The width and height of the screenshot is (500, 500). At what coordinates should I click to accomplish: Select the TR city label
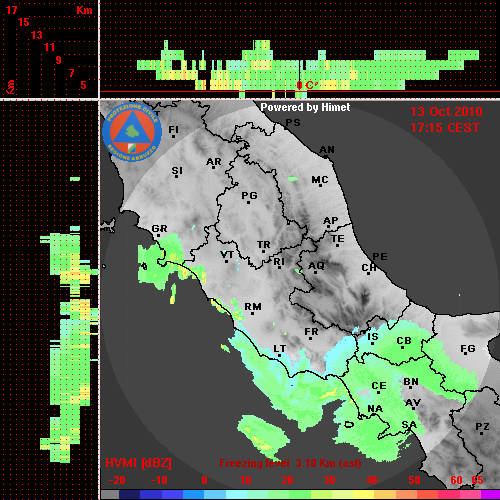(x=264, y=245)
